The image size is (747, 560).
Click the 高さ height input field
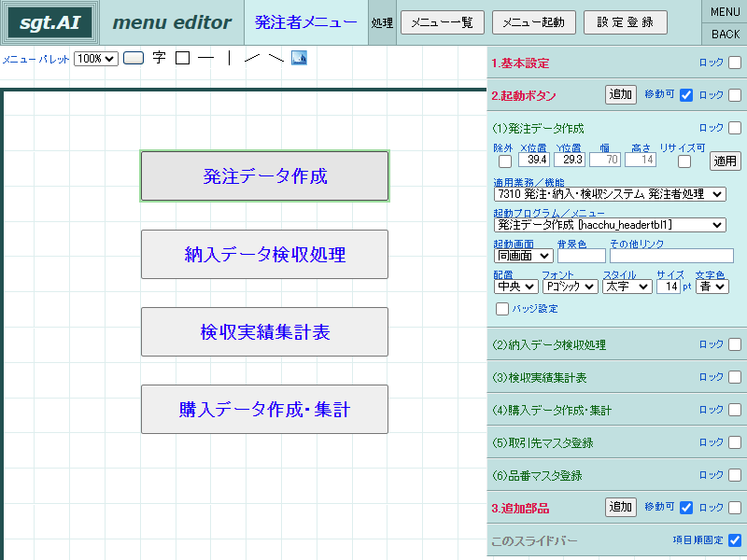pyautogui.click(x=641, y=160)
